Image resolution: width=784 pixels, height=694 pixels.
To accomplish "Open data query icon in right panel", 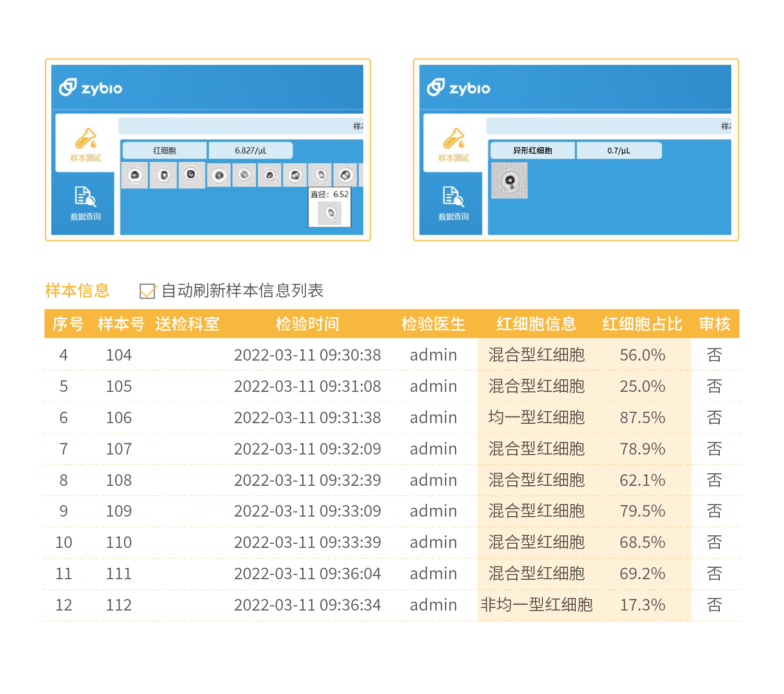I will 453,197.
